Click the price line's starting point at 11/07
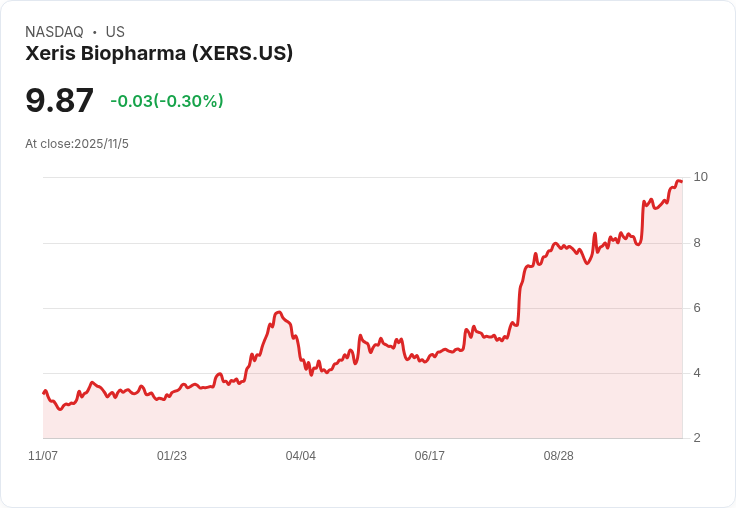 coord(43,393)
